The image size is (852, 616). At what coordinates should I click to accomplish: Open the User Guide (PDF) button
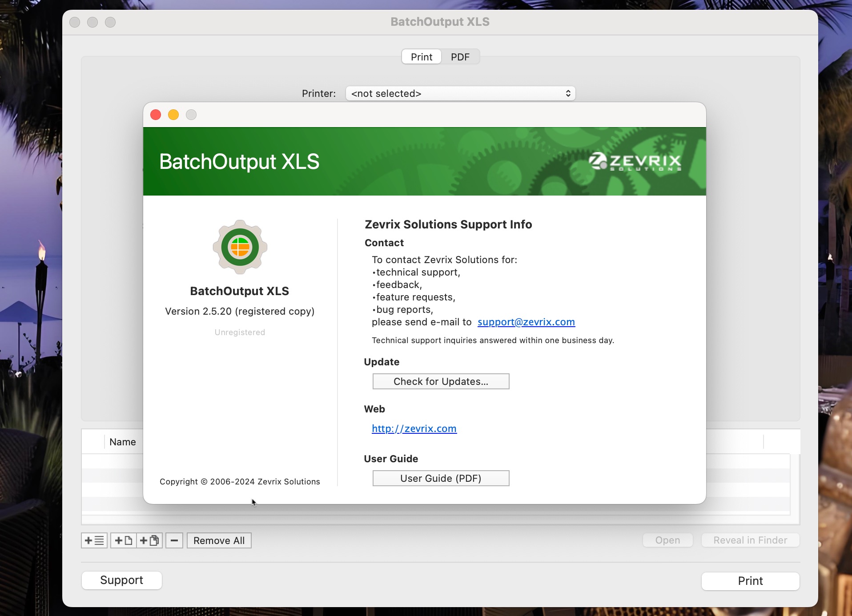(441, 478)
